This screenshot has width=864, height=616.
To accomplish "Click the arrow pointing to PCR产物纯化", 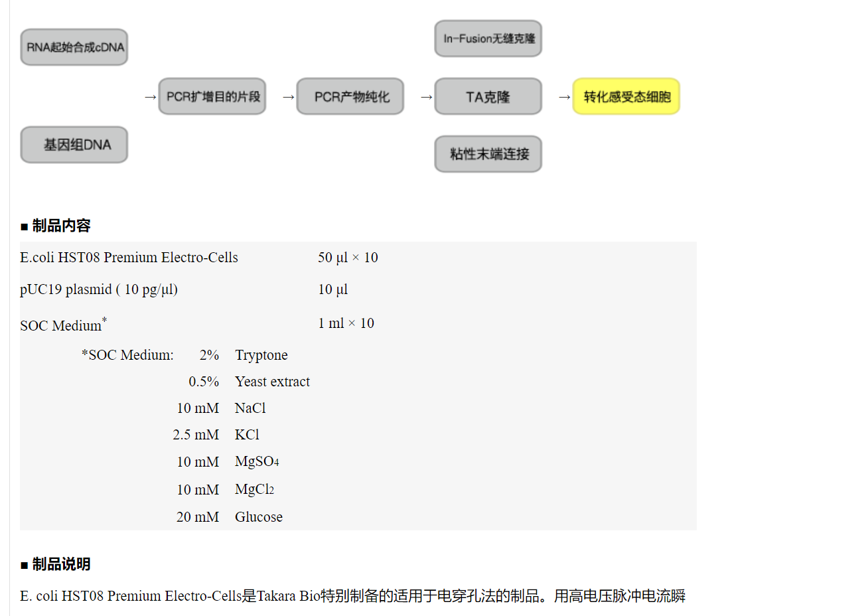I will tap(288, 97).
